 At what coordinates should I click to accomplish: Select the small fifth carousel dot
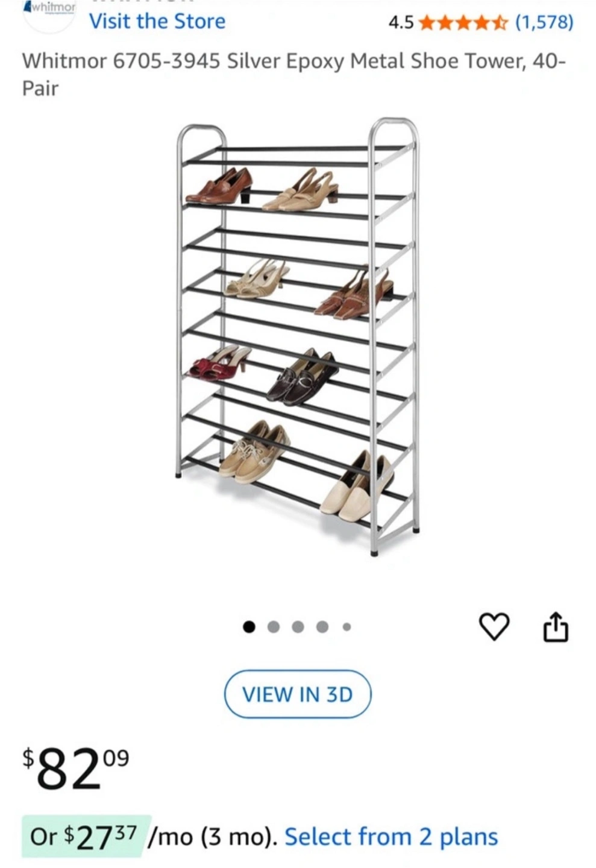point(347,627)
